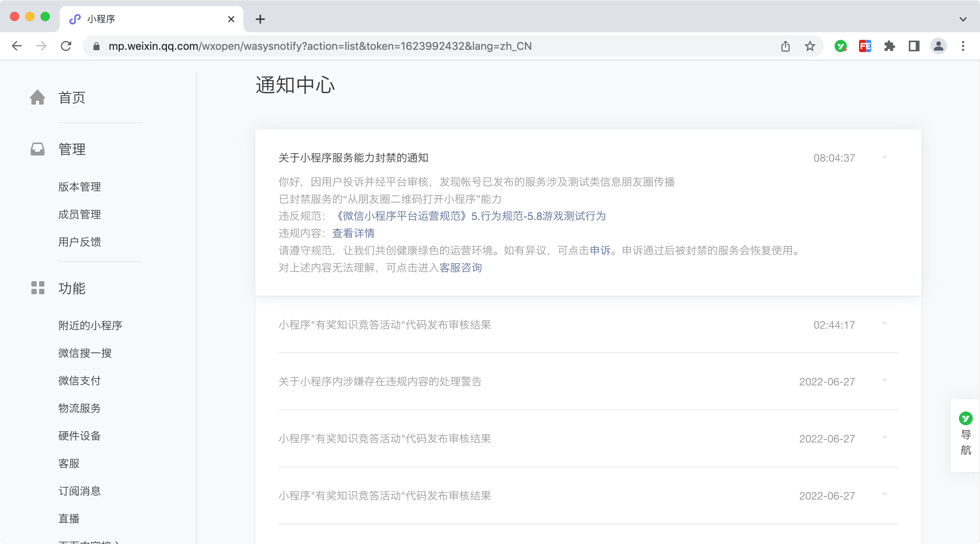Viewport: 980px width, 544px height.
Task: Click the home icon beside 首页
Action: (38, 97)
